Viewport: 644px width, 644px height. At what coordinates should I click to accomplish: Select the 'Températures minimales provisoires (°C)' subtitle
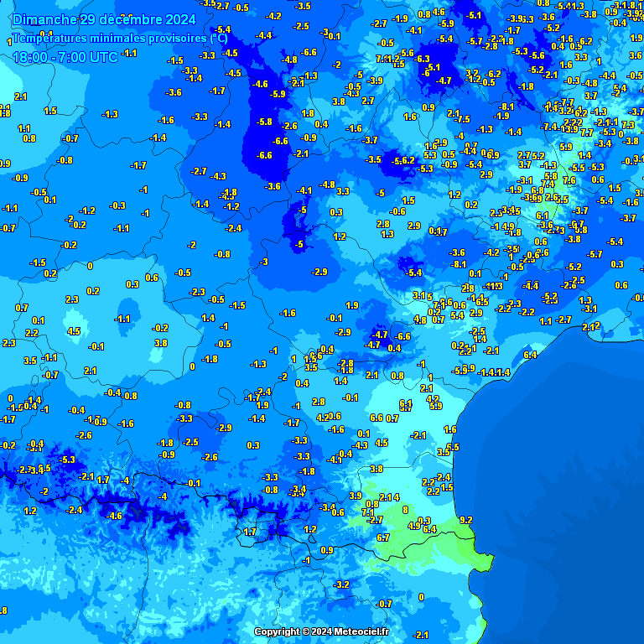point(121,38)
